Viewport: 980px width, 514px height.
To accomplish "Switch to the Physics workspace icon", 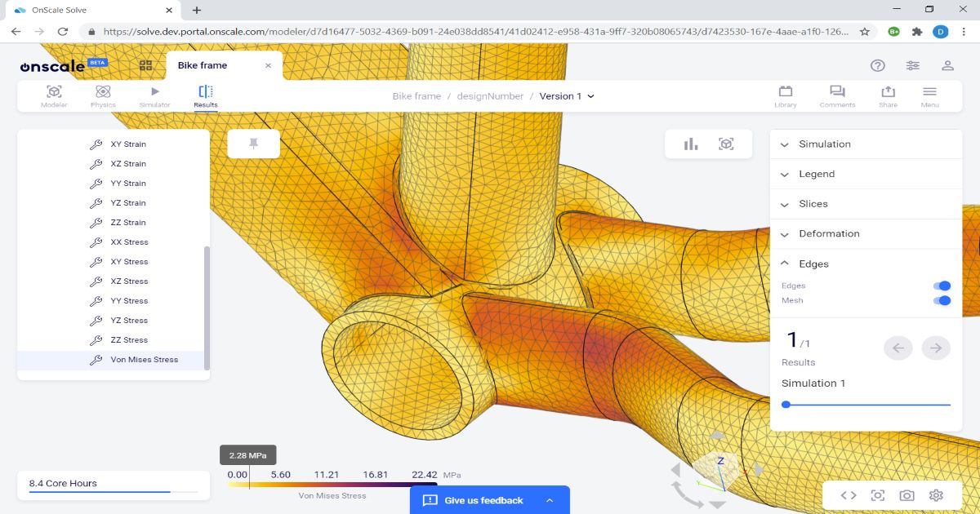I will 103,95.
